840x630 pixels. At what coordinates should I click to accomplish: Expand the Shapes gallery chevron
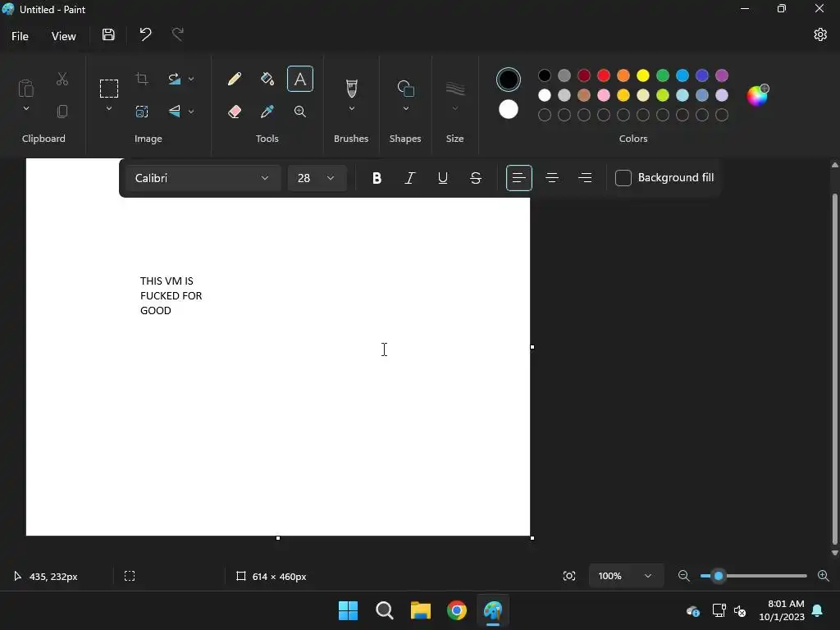click(x=405, y=109)
